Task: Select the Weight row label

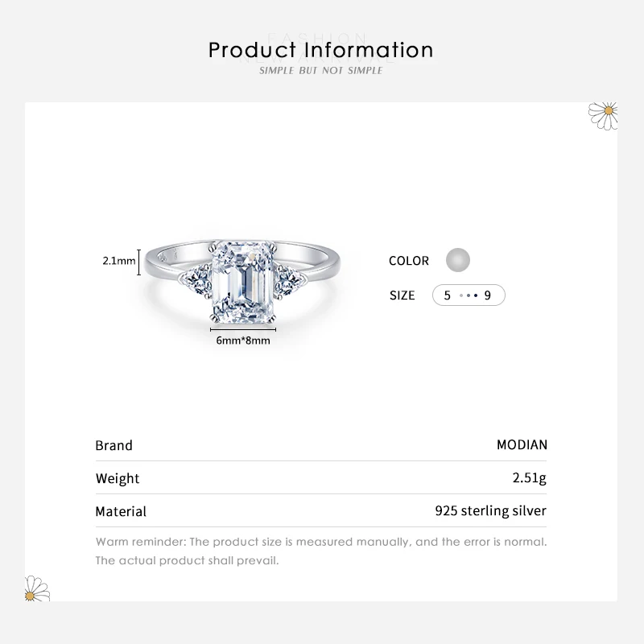Action: pyautogui.click(x=118, y=478)
